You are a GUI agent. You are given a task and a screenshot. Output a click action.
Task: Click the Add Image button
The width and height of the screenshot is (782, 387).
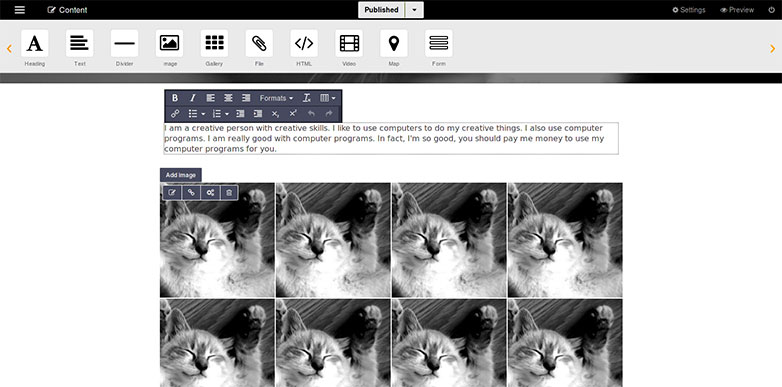point(181,175)
